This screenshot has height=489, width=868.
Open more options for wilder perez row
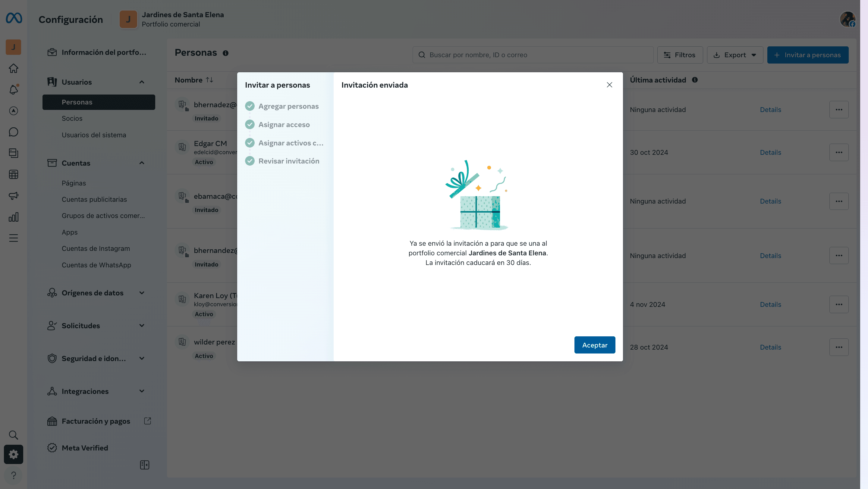(x=839, y=347)
